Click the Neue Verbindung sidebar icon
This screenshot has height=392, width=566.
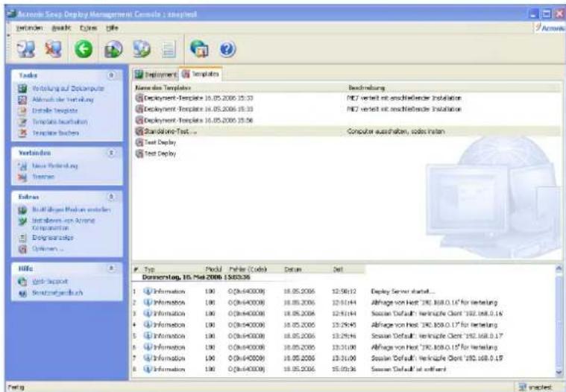click(x=22, y=166)
